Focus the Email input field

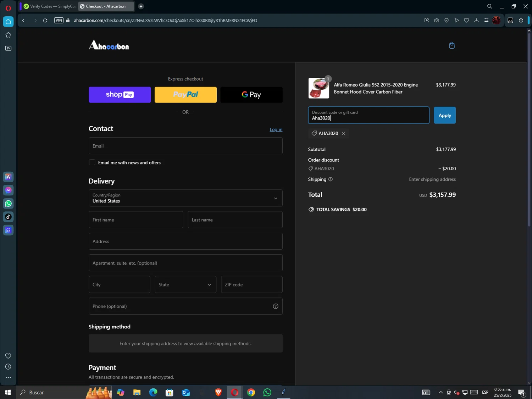tap(185, 146)
